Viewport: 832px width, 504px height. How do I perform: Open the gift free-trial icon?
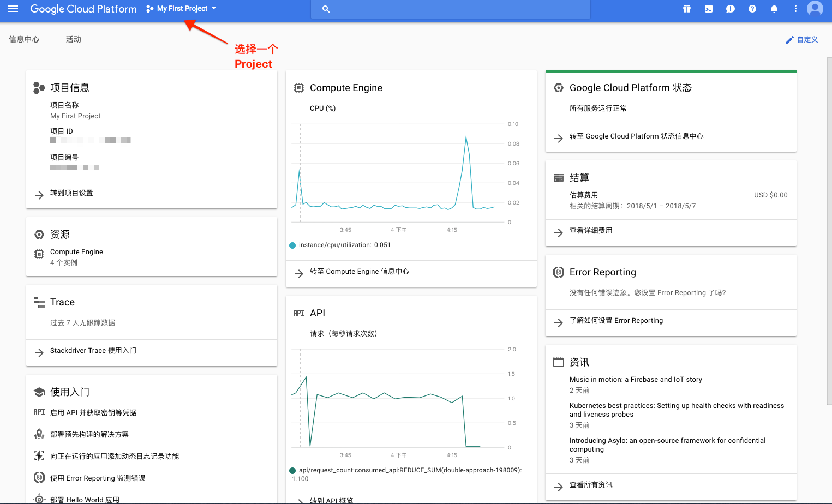pos(687,9)
